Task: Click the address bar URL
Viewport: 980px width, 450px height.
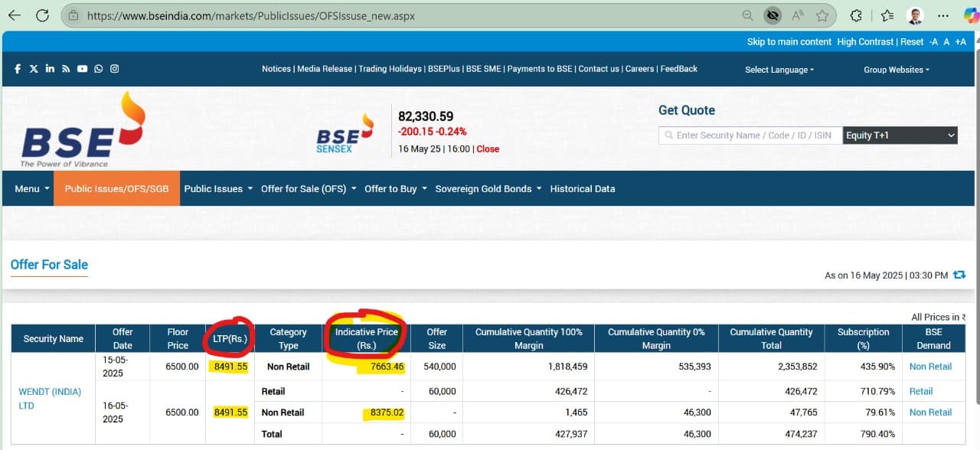Action: point(251,15)
